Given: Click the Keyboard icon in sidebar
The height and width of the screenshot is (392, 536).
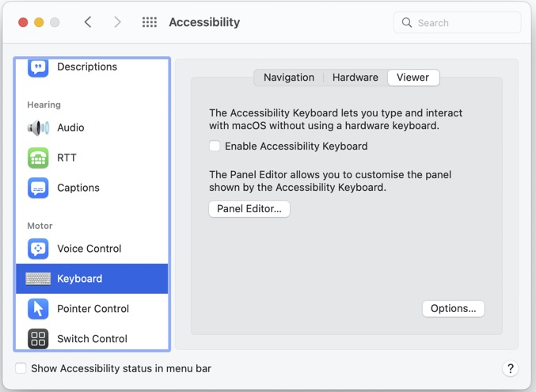Looking at the screenshot, I should [38, 279].
